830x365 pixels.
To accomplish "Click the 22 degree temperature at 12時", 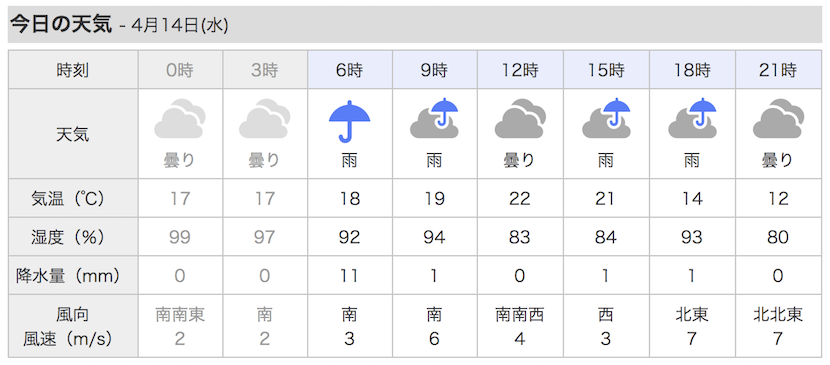I will pyautogui.click(x=519, y=199).
